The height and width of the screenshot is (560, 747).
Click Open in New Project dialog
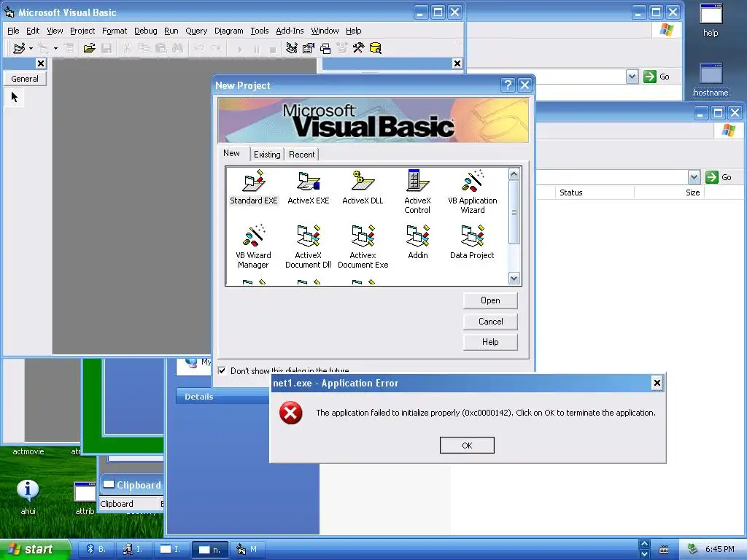tap(490, 300)
